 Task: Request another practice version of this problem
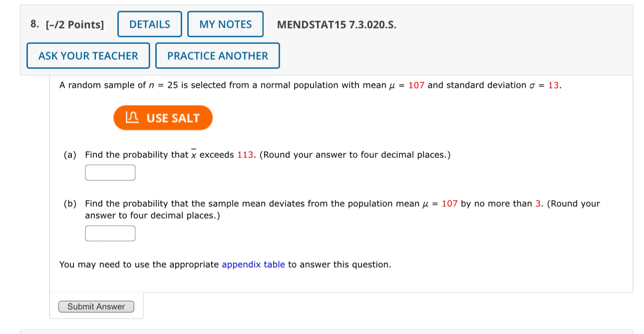click(218, 55)
